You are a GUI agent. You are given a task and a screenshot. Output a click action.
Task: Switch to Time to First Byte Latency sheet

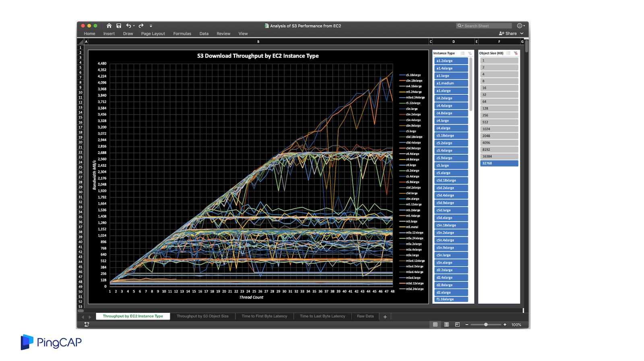264,316
